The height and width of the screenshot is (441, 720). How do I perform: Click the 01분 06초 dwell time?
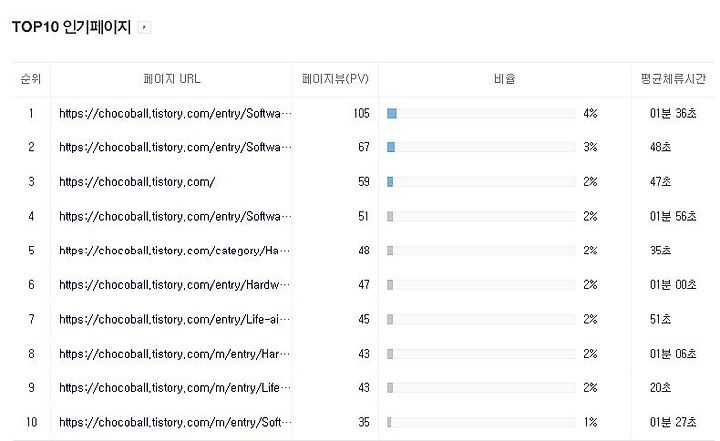[x=673, y=354]
